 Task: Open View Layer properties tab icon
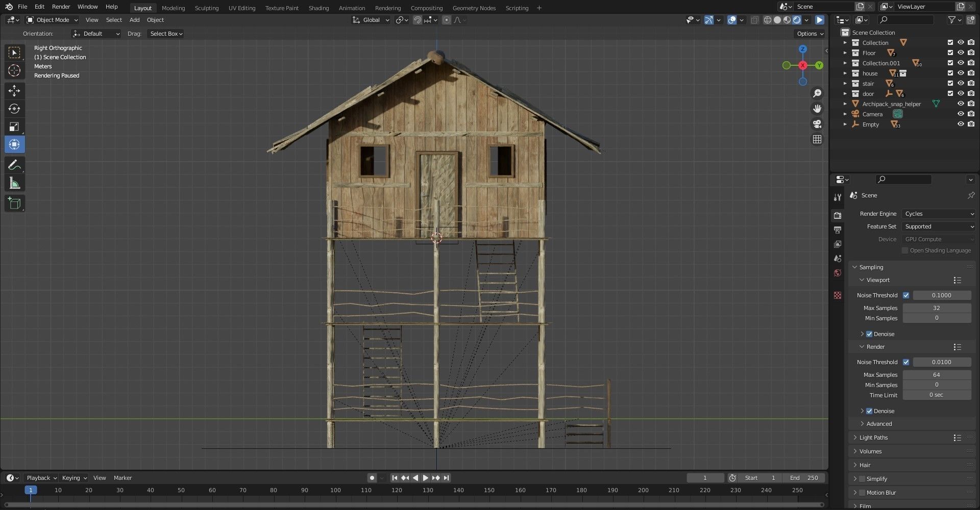coord(837,244)
